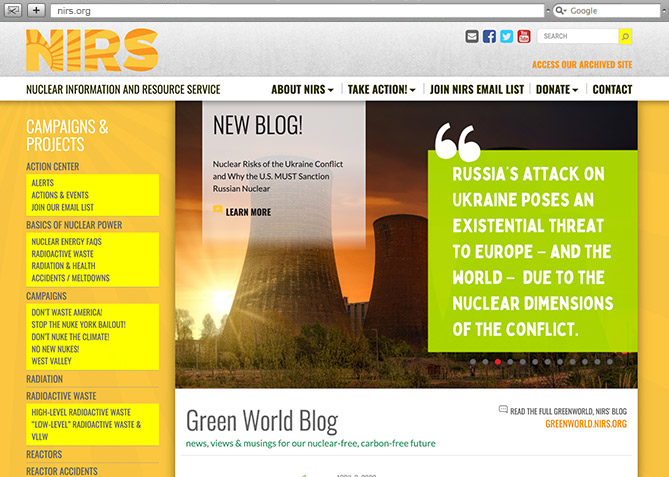Image resolution: width=669 pixels, height=477 pixels.
Task: Click Learn More on the new blog slide
Action: 248,212
